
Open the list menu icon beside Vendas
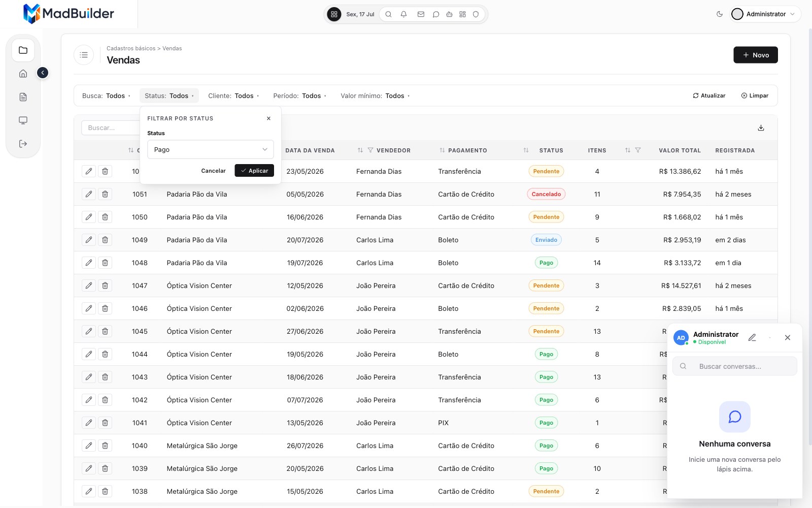(x=84, y=55)
